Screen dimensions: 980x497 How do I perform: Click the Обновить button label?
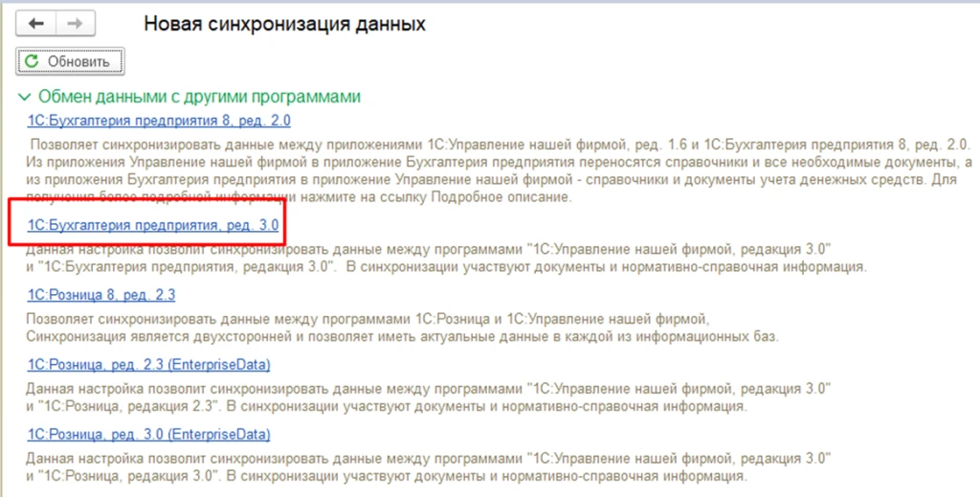pyautogui.click(x=78, y=61)
